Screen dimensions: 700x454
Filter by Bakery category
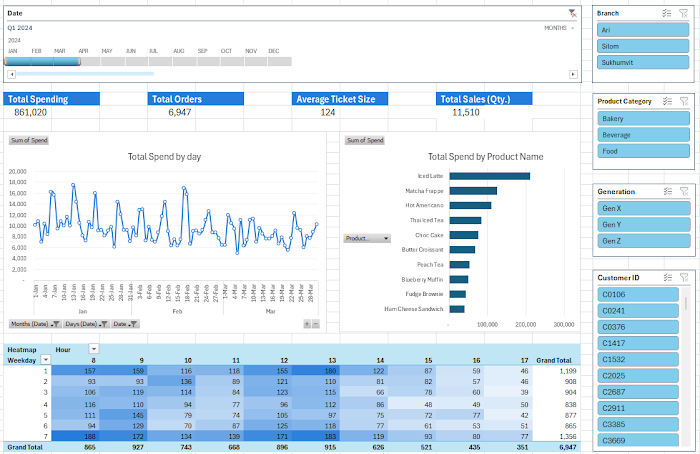point(643,118)
